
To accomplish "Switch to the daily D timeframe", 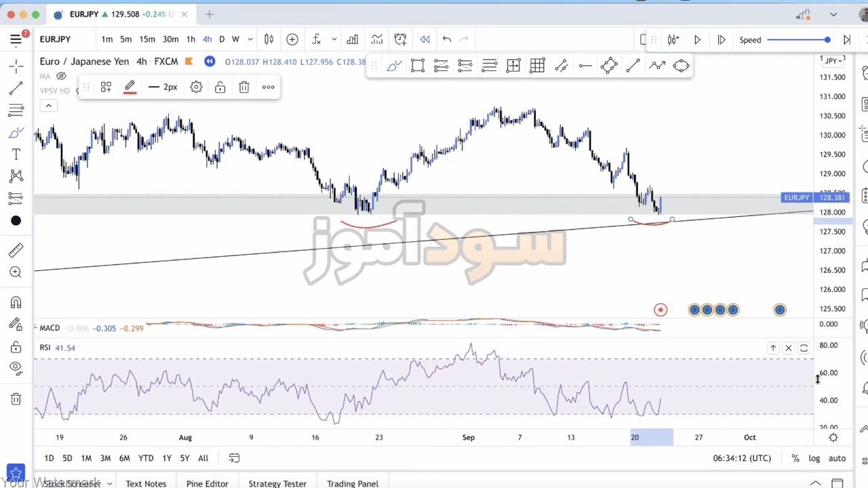I will (x=222, y=39).
